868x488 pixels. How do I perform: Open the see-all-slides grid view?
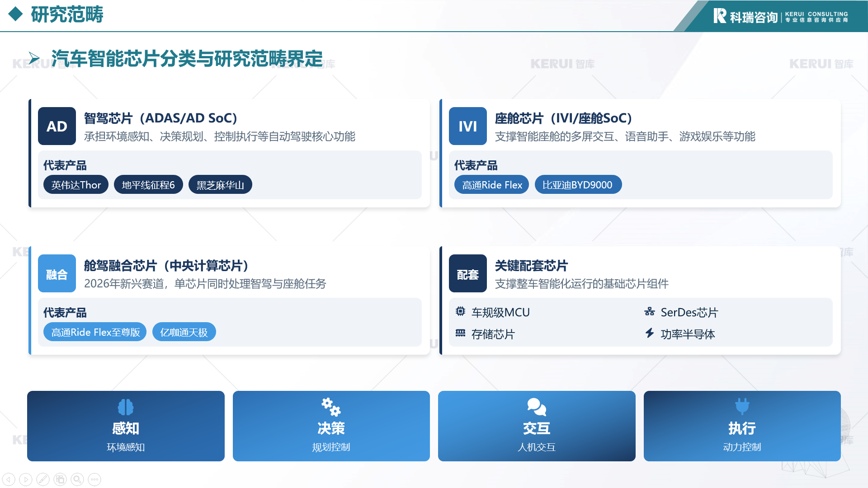pyautogui.click(x=60, y=479)
